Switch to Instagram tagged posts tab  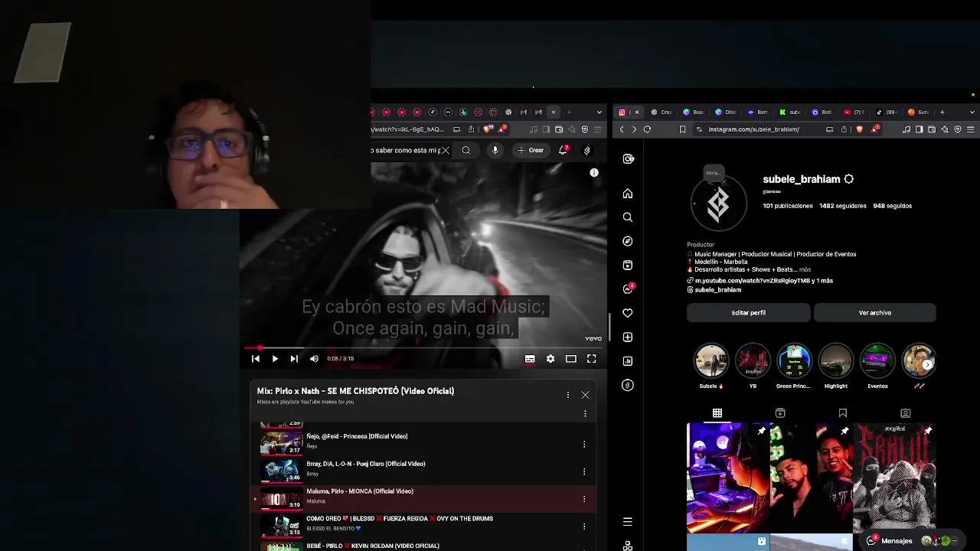(x=906, y=413)
